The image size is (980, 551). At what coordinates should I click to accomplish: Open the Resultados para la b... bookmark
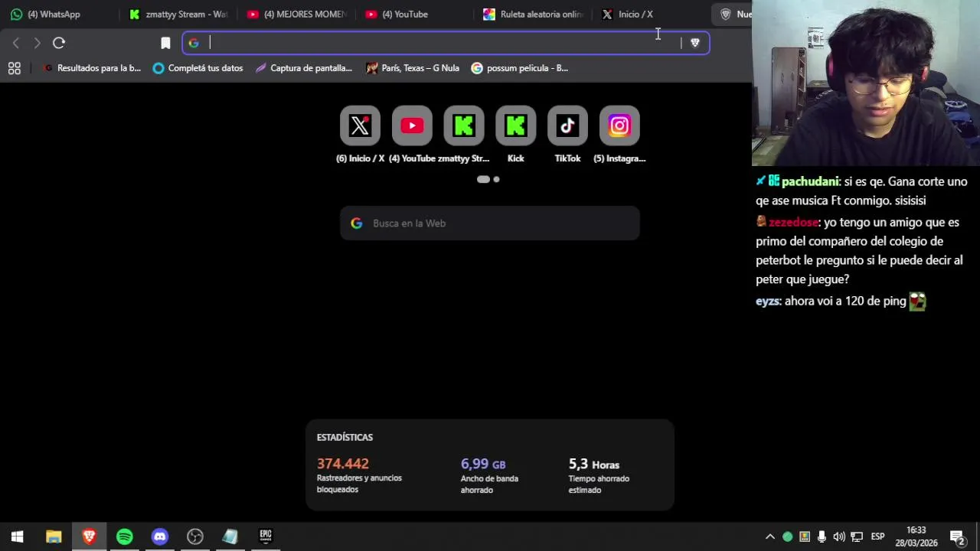pos(92,68)
